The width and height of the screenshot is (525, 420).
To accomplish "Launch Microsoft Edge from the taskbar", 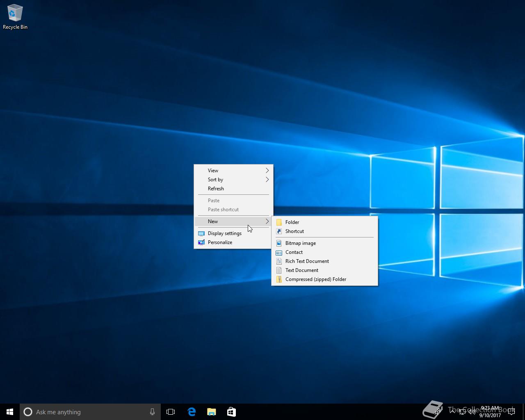I will 192,412.
